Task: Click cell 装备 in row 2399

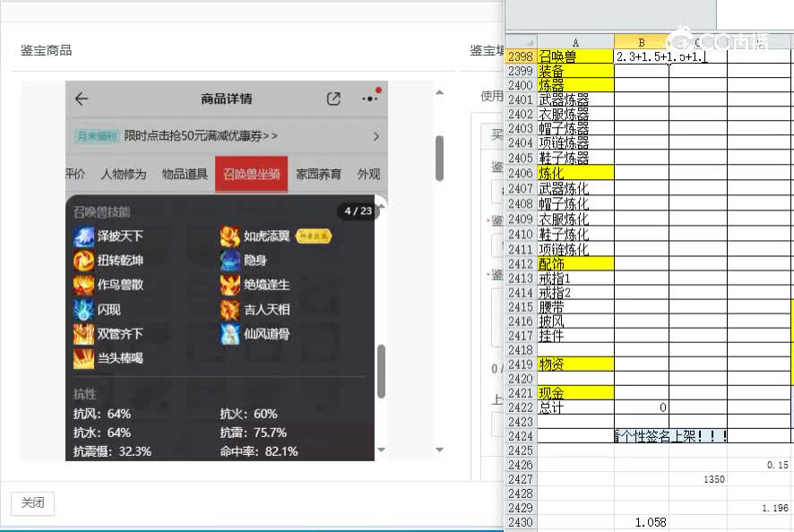Action: [x=575, y=71]
